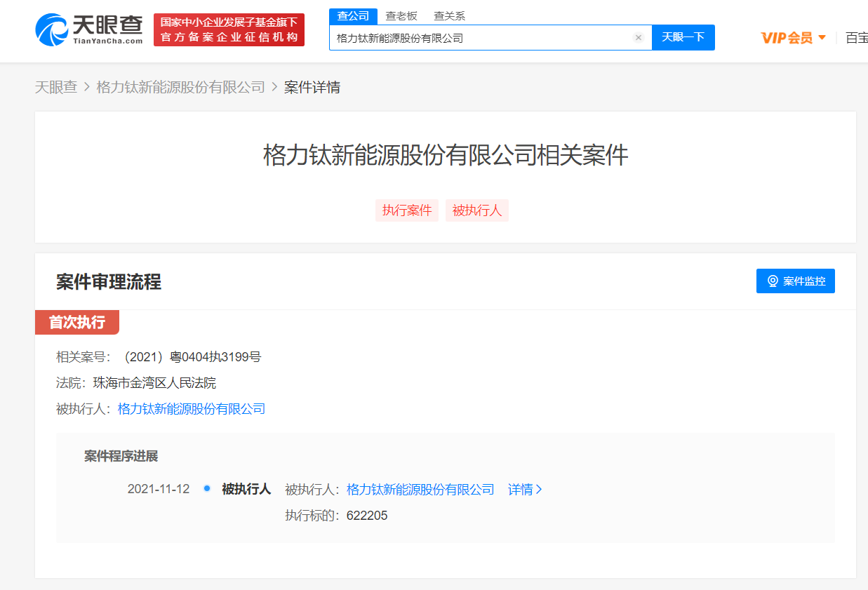Click the 案件程序进展 heading

[x=121, y=457]
